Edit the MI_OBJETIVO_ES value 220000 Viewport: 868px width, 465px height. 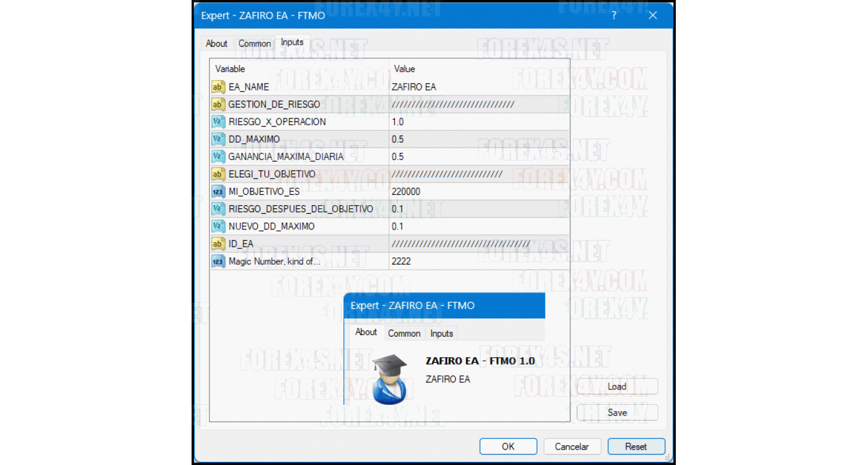477,192
